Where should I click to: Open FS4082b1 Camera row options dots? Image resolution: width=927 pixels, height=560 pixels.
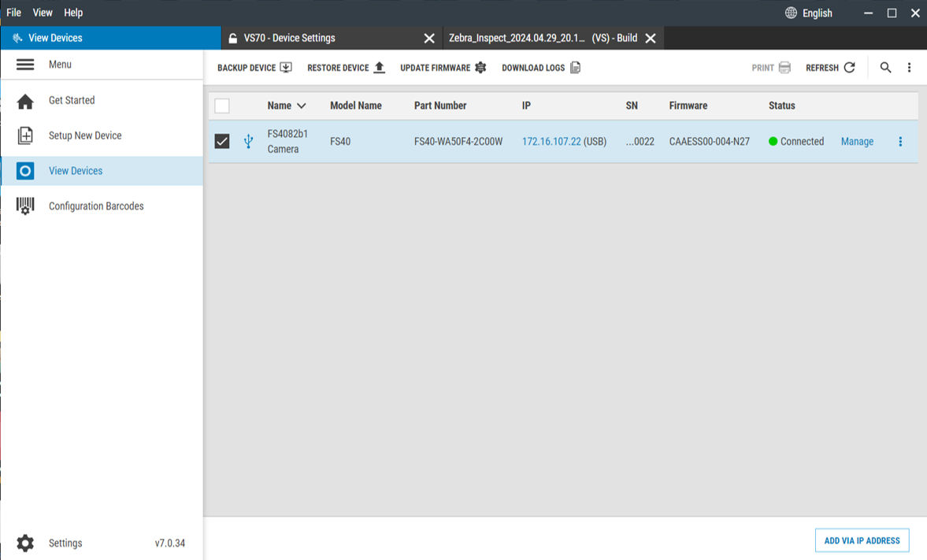click(900, 141)
